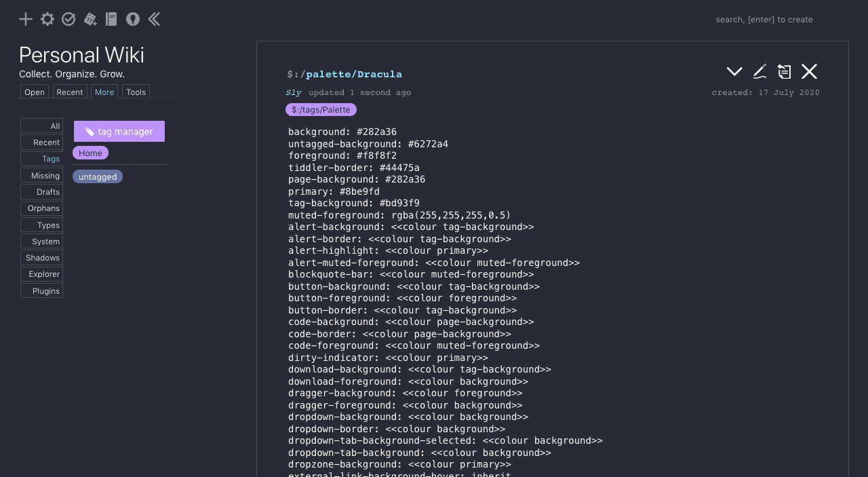Create a new tiddler with the plus icon
The image size is (868, 477).
click(x=25, y=19)
